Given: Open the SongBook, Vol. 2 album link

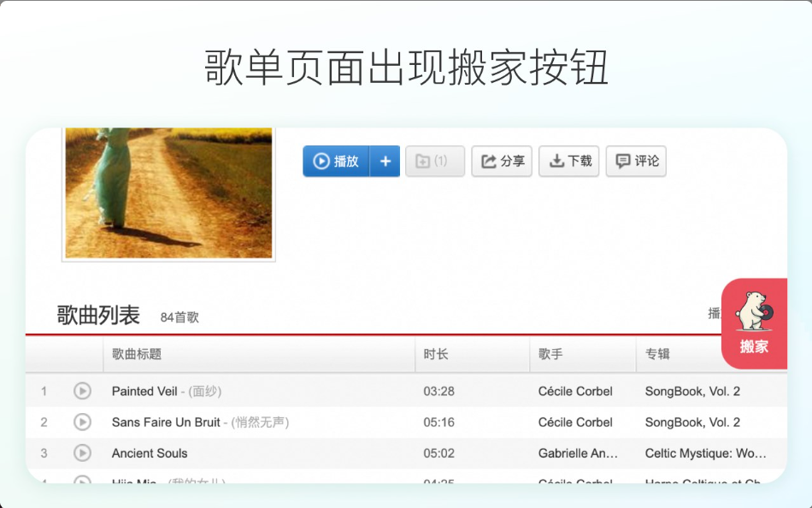Looking at the screenshot, I should pyautogui.click(x=694, y=391).
